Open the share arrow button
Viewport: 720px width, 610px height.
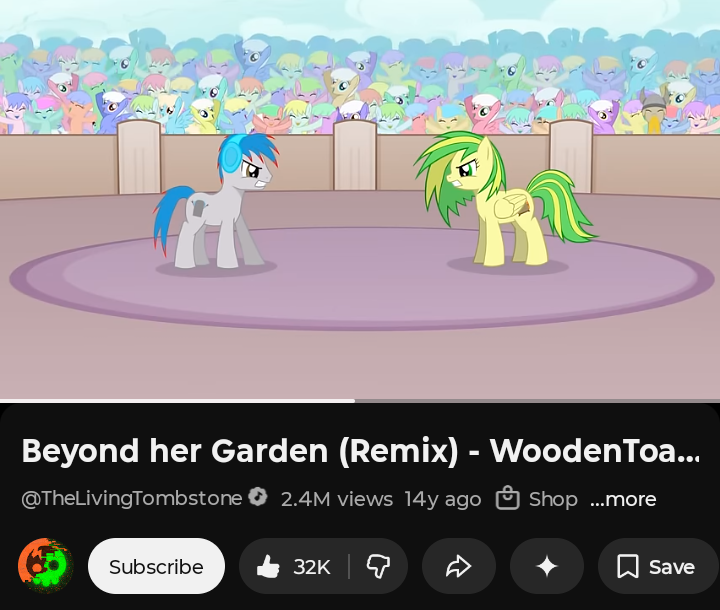[459, 566]
